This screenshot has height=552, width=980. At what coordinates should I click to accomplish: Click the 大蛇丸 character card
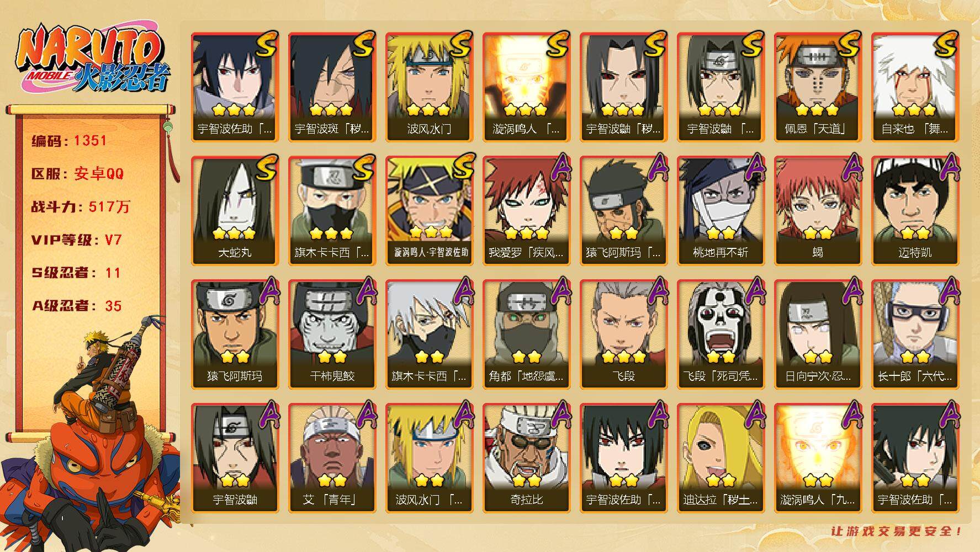(x=235, y=210)
